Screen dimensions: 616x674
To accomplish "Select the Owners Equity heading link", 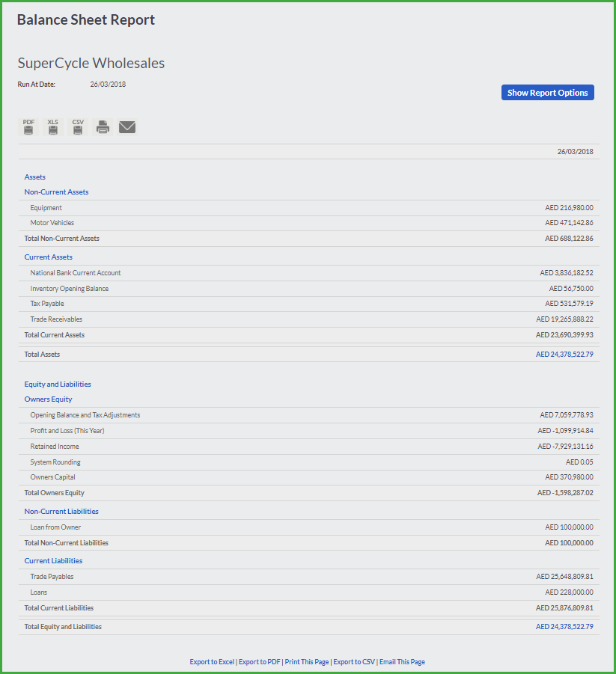I will (48, 399).
